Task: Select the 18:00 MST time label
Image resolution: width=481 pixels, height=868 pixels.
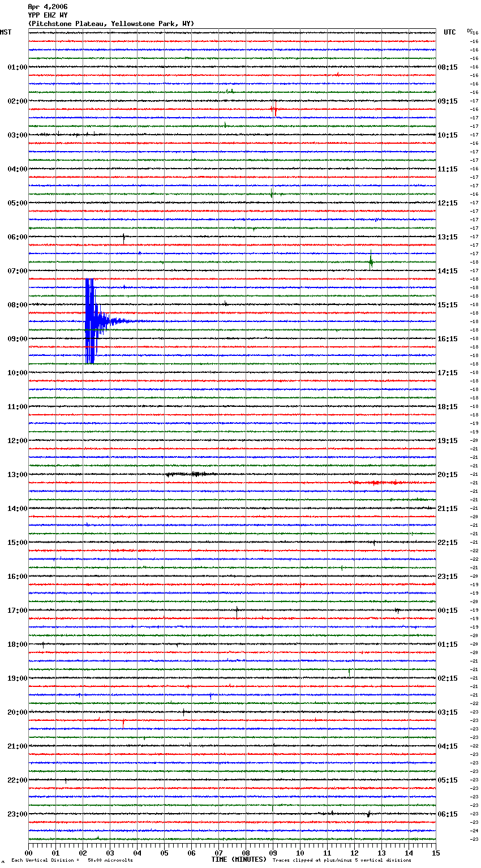Action: [18, 644]
